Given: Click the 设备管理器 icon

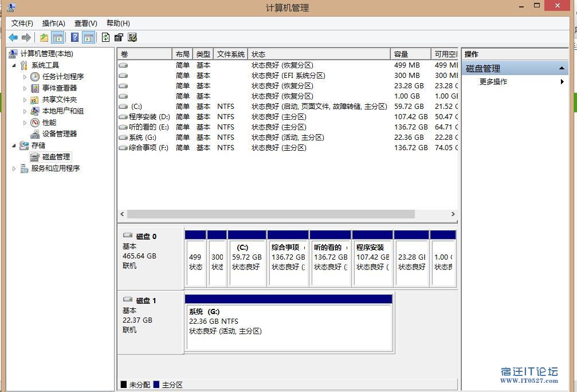Looking at the screenshot, I should (x=35, y=134).
